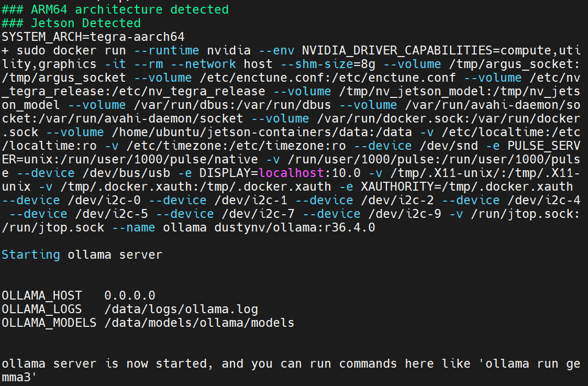Click the 'OLLAMA_HOST' variable name
588x386 pixels.
click(x=41, y=295)
